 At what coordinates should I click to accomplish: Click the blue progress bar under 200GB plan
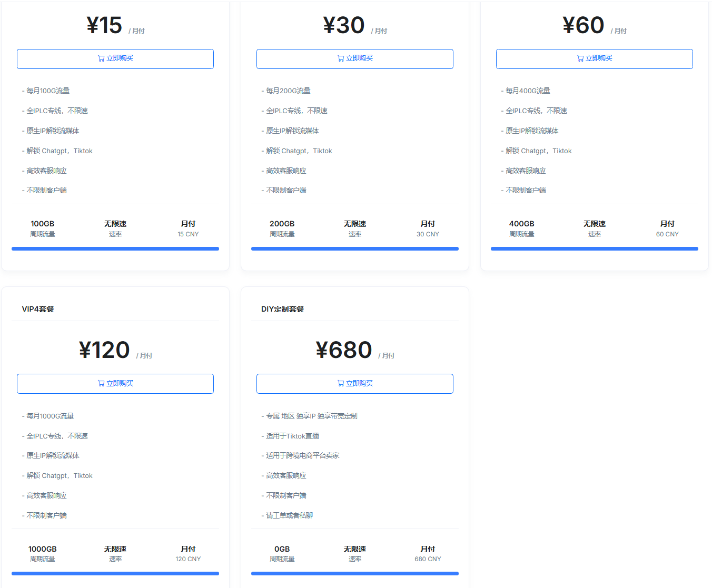(354, 248)
